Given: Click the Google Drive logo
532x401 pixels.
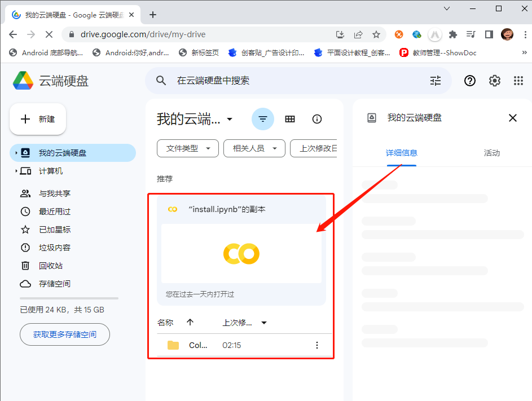Looking at the screenshot, I should 23,81.
